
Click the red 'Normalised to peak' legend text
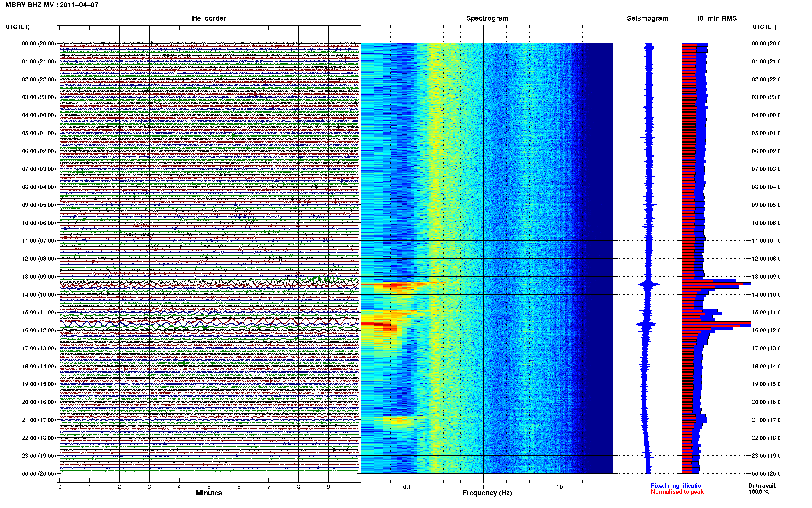677,492
